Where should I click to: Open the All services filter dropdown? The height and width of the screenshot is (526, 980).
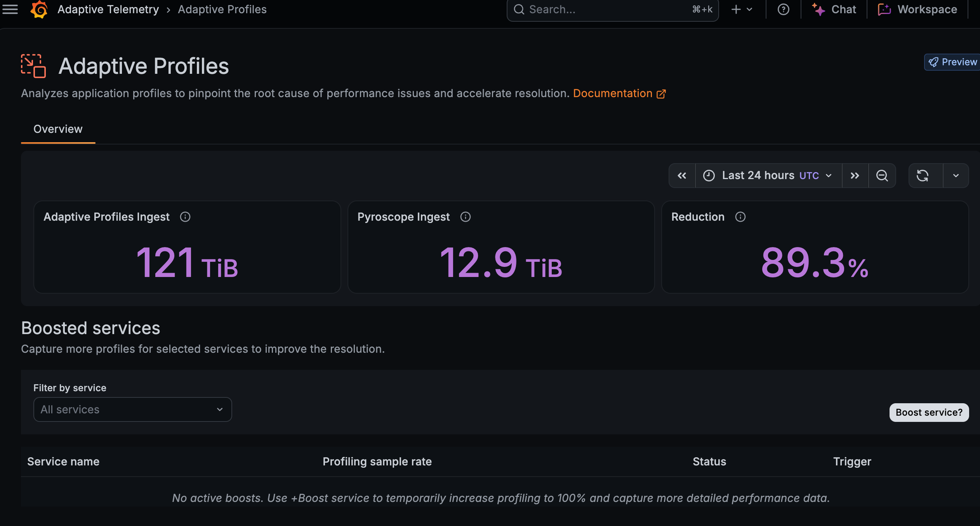coord(133,409)
